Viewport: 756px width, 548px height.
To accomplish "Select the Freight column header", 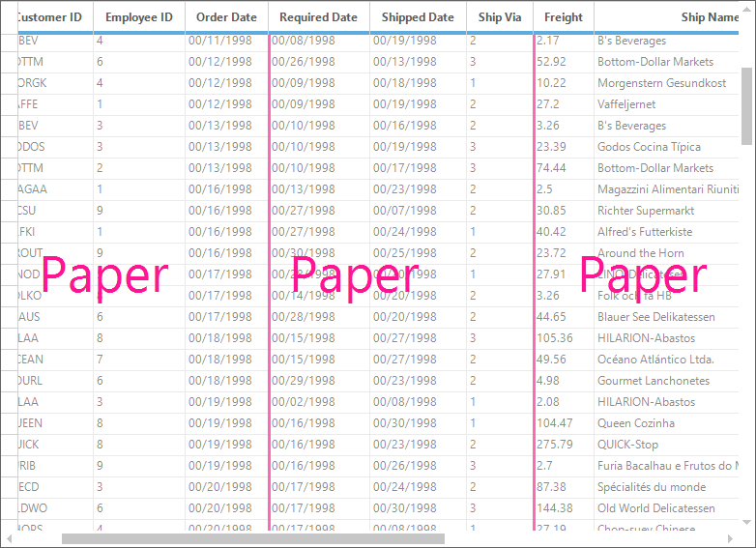I will [564, 17].
